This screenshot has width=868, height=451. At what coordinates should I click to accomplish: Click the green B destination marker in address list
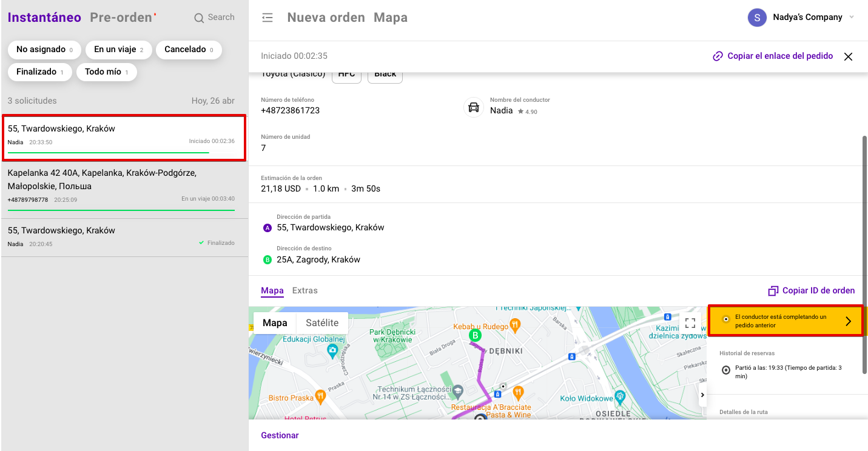point(267,259)
